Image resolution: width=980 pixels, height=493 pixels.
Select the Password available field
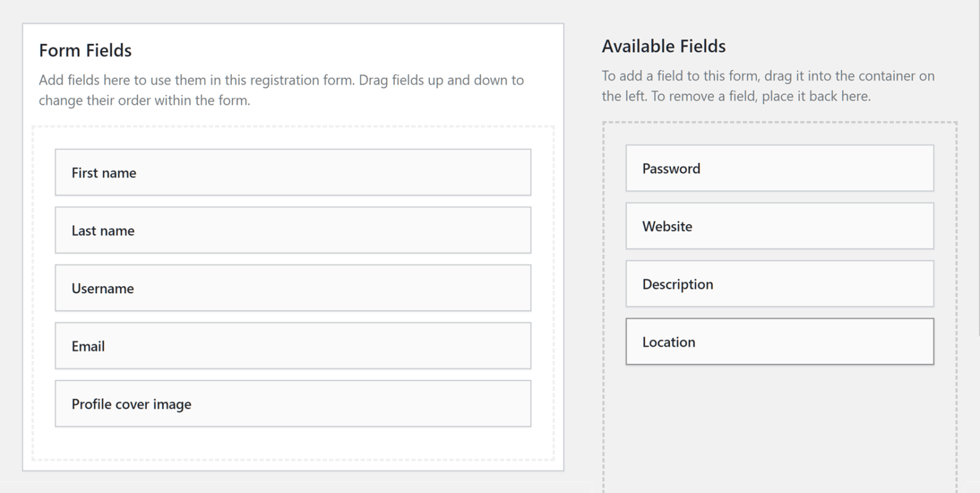pos(779,169)
